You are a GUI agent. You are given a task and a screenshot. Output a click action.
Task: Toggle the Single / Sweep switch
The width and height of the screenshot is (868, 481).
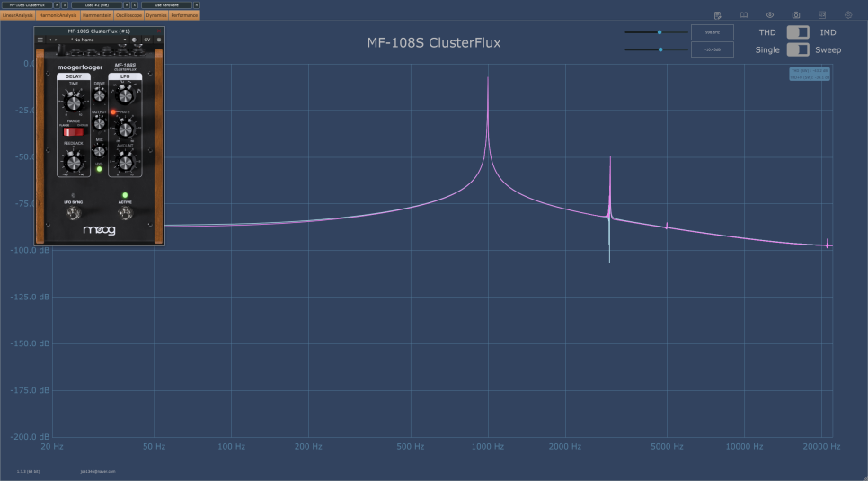pyautogui.click(x=798, y=49)
